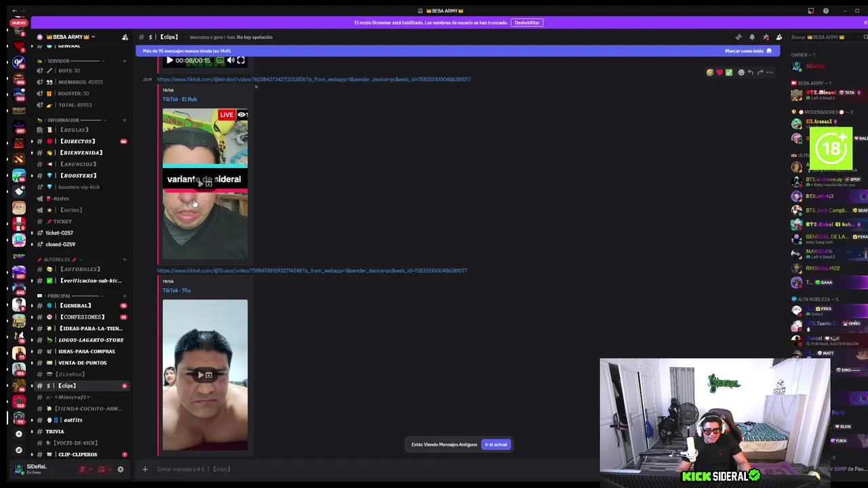React with the laughing emoji
Image resolution: width=868 pixels, height=488 pixels.
click(710, 73)
